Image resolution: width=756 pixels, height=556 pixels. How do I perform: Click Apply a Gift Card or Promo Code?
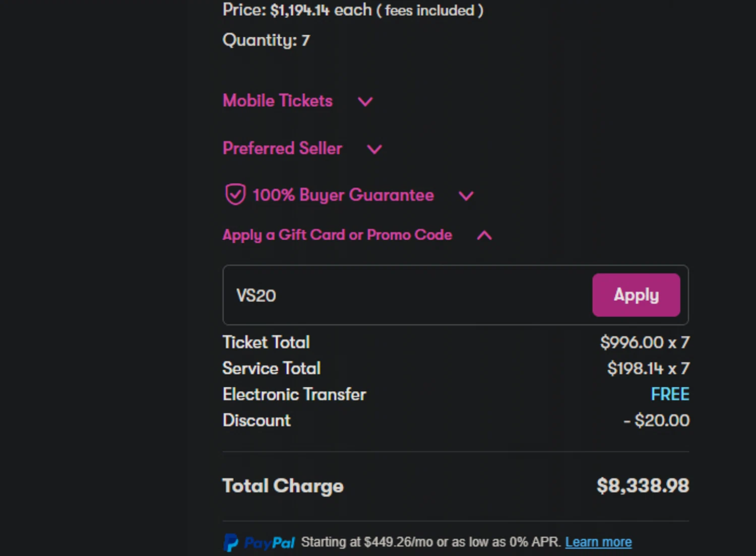(337, 235)
